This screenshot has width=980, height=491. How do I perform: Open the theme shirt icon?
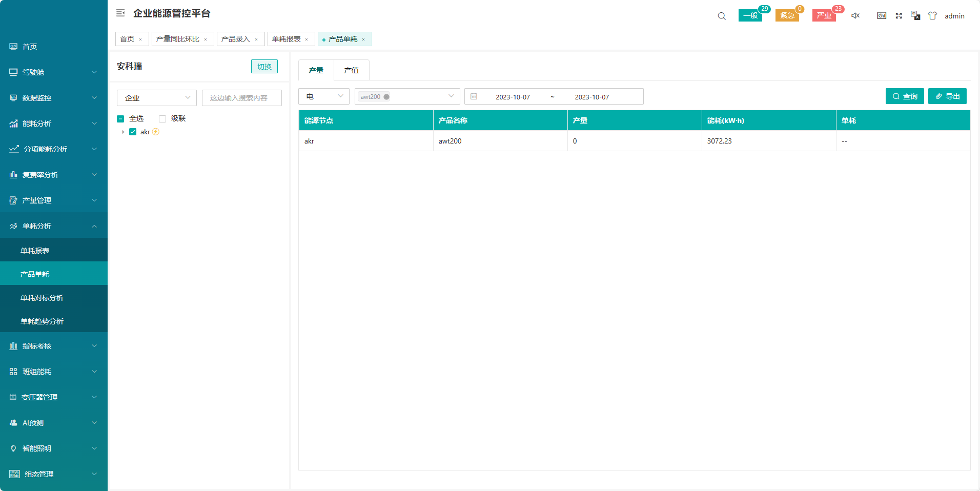coord(932,16)
